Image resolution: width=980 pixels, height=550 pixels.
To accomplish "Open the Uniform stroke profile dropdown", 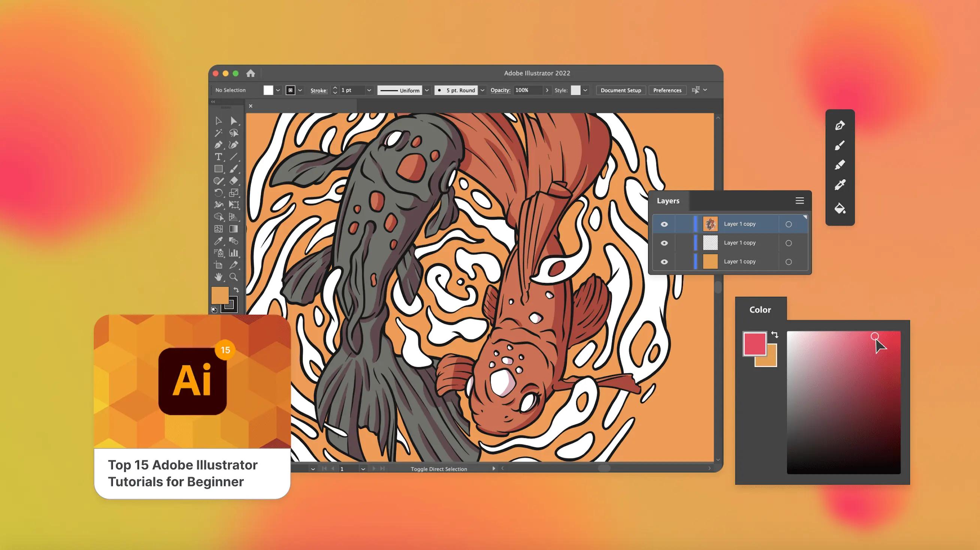I will tap(427, 90).
